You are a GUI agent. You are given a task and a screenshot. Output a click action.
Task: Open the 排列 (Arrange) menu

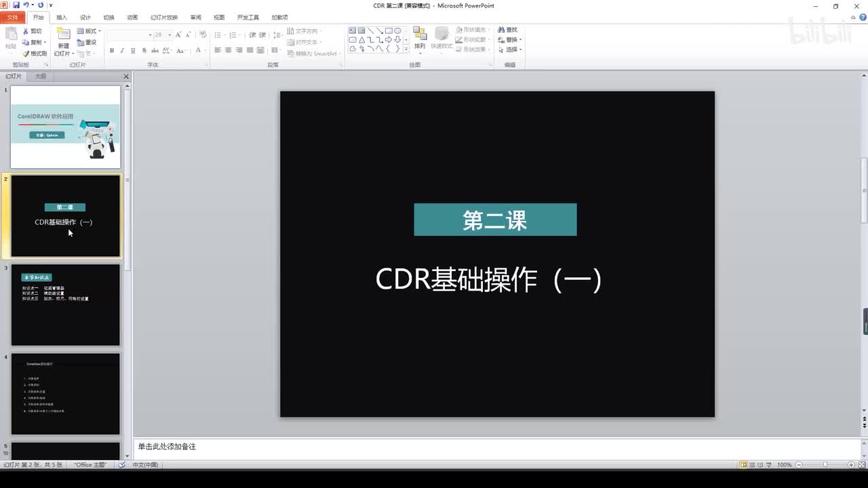(x=420, y=39)
